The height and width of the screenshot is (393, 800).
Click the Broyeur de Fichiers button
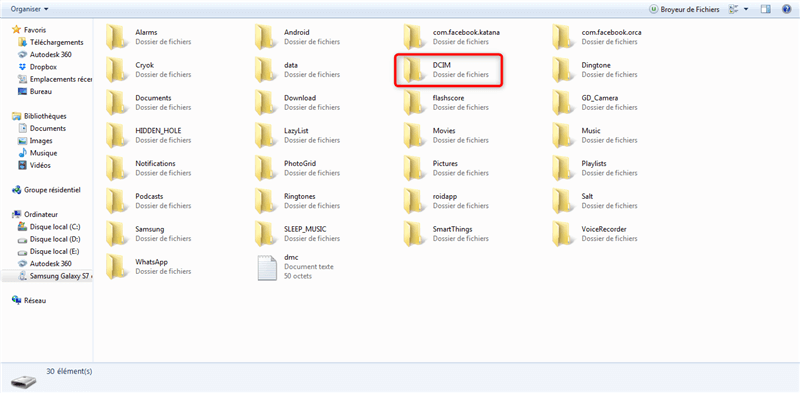(684, 9)
